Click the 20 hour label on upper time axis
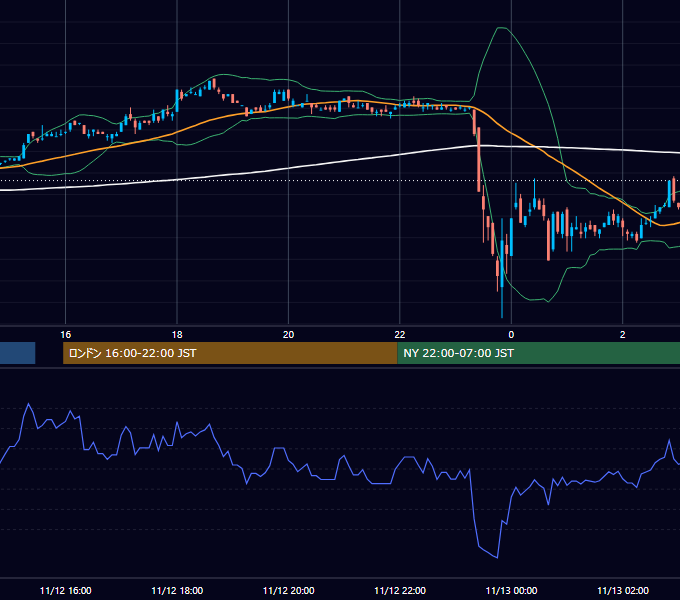 click(288, 335)
